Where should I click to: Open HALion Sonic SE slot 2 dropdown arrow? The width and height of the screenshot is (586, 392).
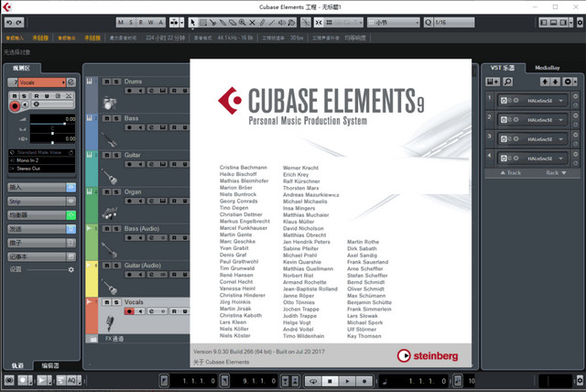(561, 120)
